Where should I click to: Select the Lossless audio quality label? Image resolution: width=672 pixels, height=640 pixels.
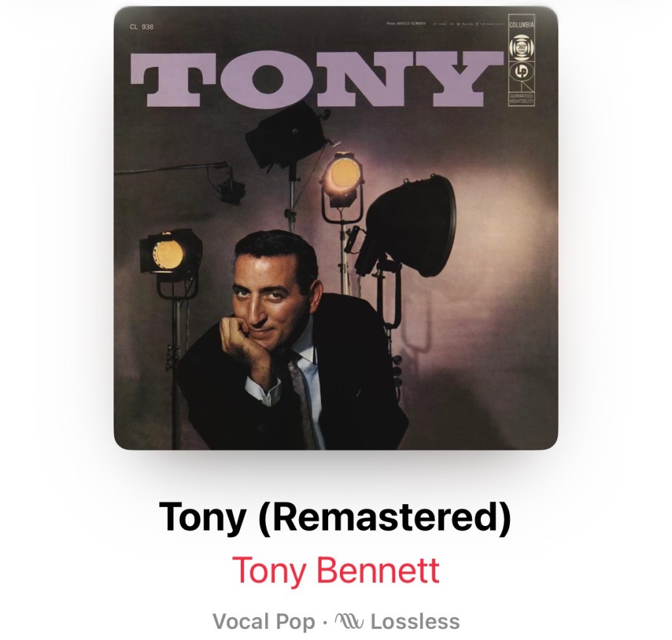415,621
